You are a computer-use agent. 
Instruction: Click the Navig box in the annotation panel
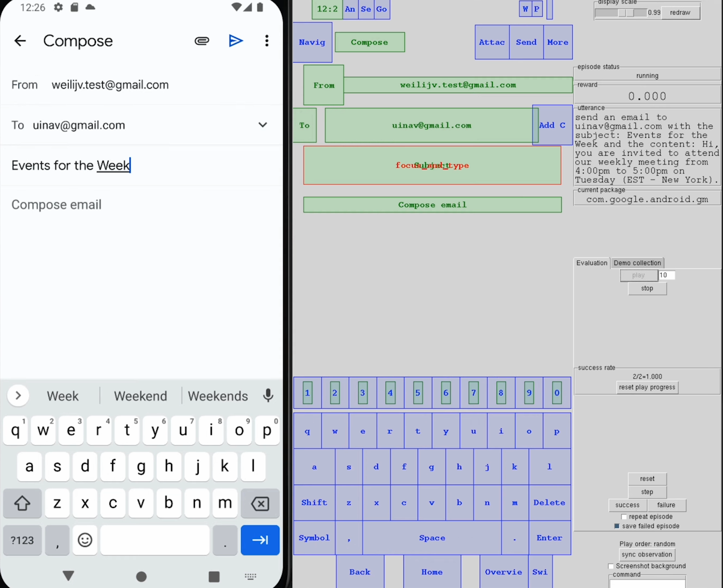pos(313,42)
